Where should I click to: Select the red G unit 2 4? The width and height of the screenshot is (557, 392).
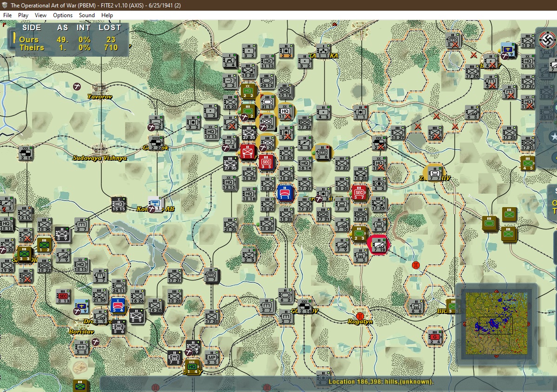(434, 337)
